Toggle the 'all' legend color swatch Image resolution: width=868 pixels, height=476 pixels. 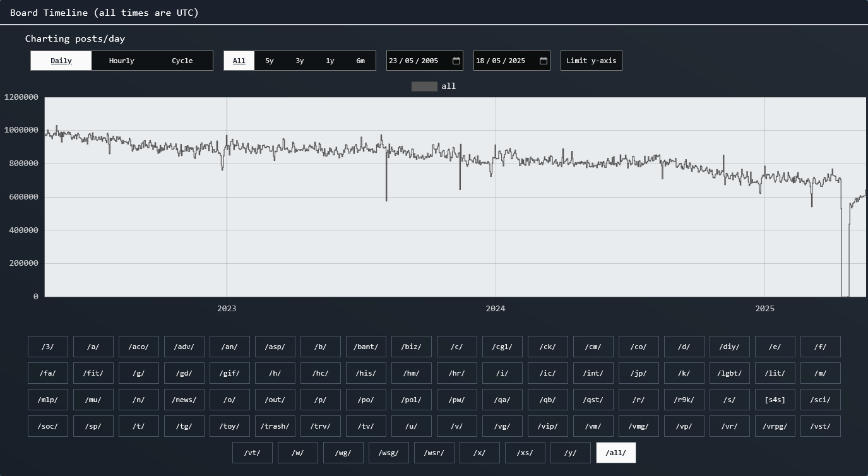424,86
